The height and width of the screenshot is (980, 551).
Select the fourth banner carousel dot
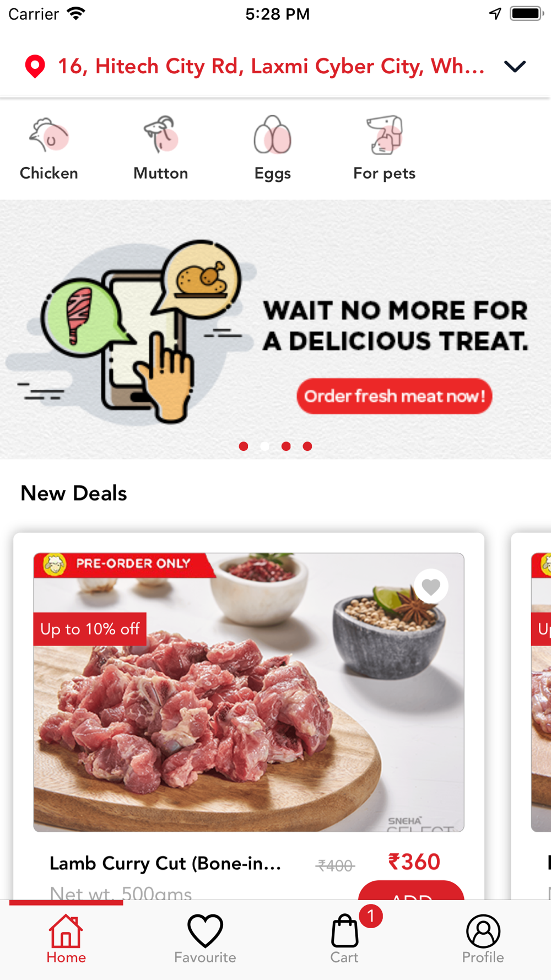[307, 446]
